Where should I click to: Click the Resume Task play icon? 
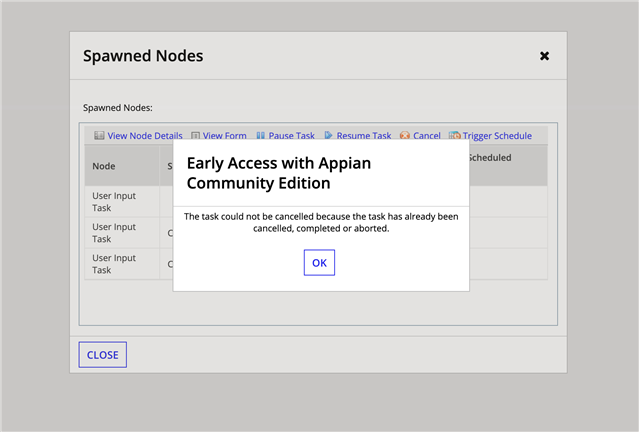[x=328, y=135]
